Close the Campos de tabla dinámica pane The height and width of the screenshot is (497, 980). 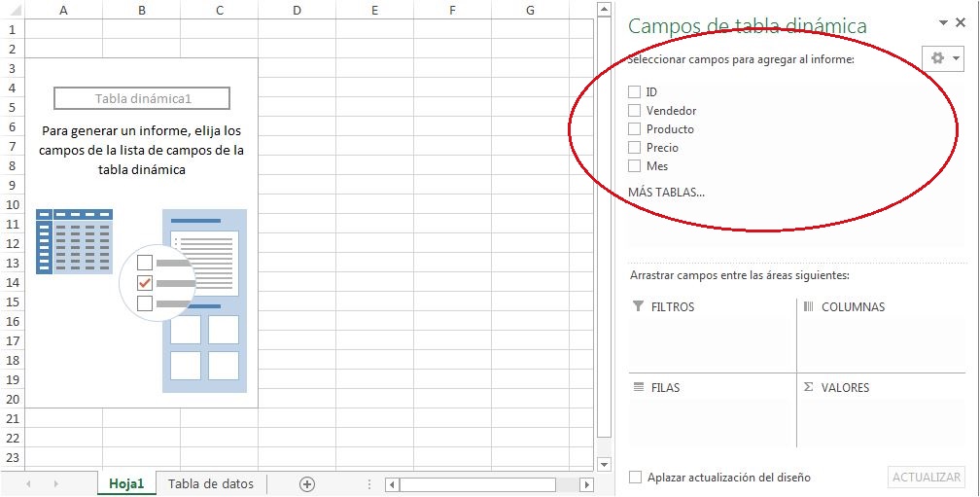(x=961, y=22)
